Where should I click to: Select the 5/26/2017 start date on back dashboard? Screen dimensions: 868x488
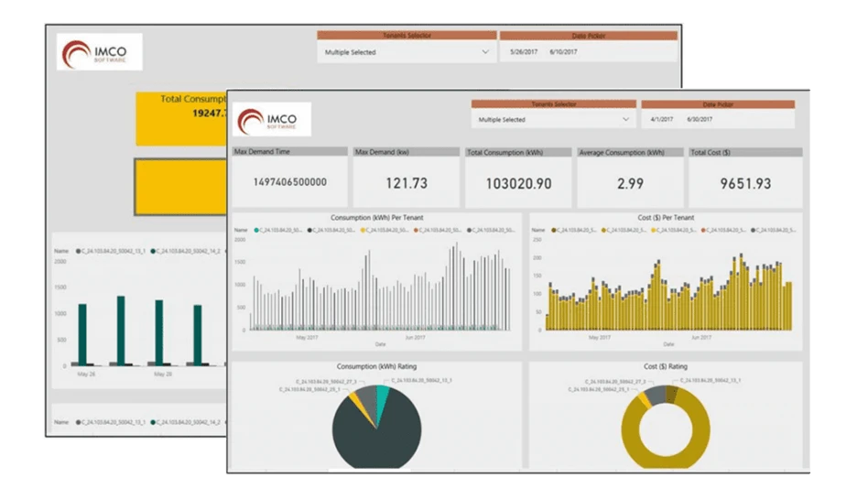523,52
